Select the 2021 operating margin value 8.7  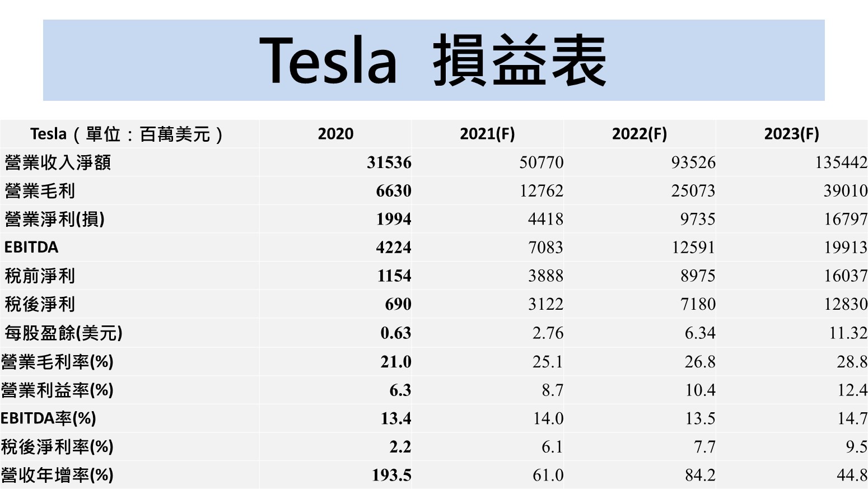[552, 390]
